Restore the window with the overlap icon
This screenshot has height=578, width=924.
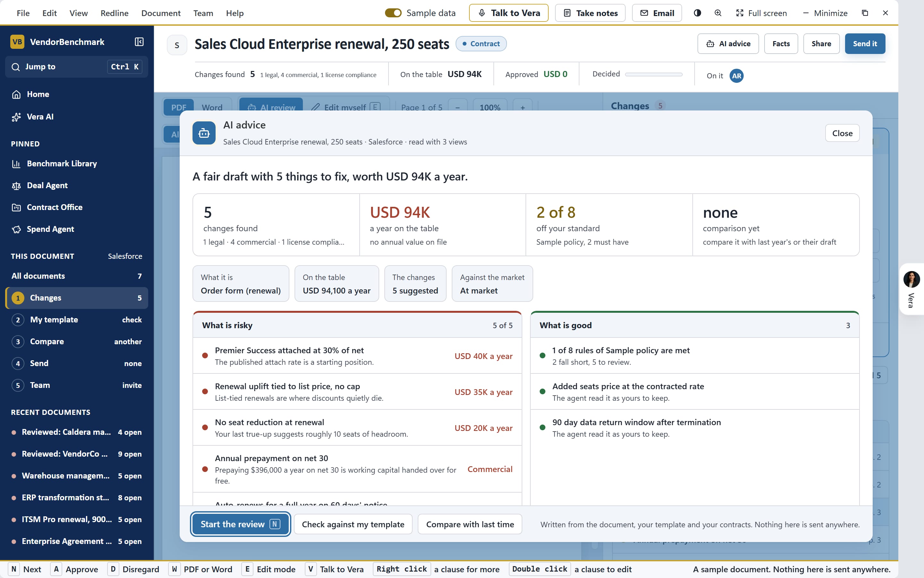click(x=865, y=13)
